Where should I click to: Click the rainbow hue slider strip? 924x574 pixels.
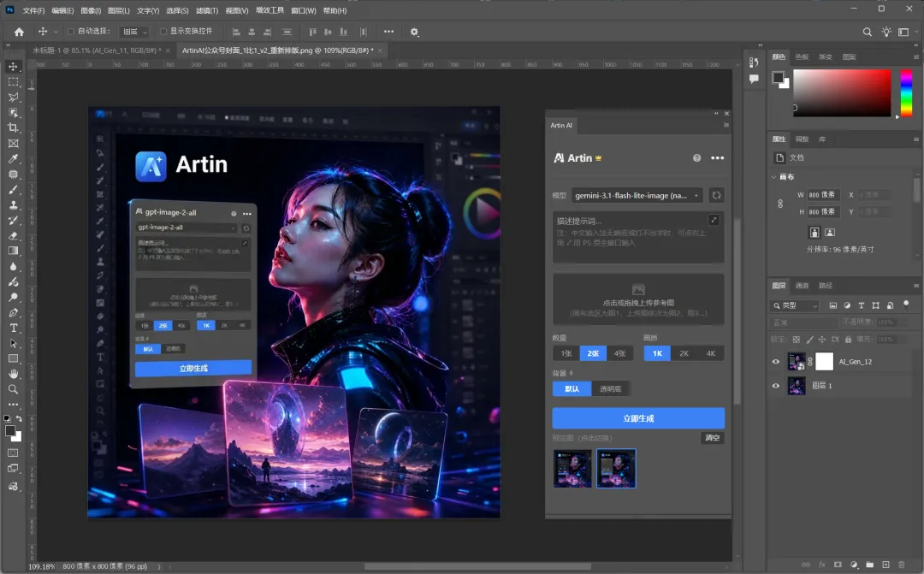point(906,94)
